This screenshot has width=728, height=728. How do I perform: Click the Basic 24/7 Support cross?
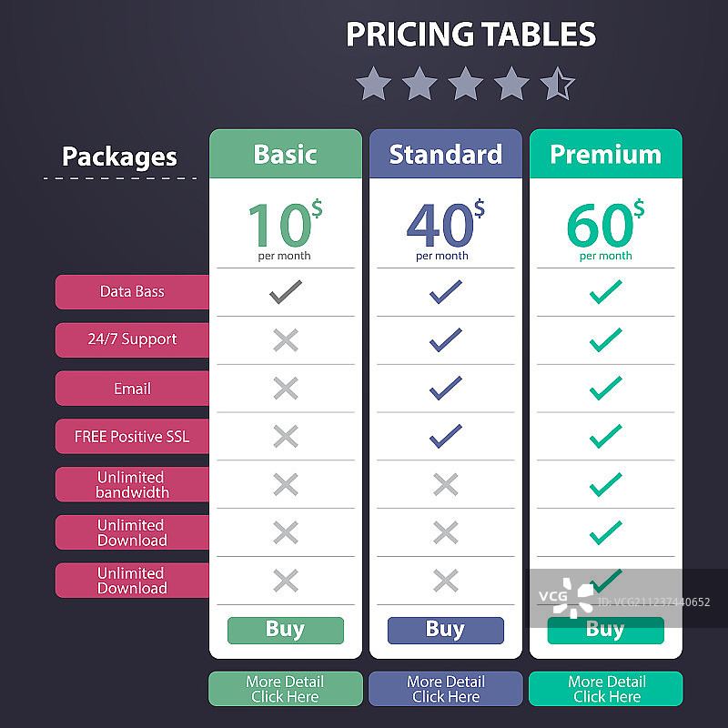pos(286,340)
